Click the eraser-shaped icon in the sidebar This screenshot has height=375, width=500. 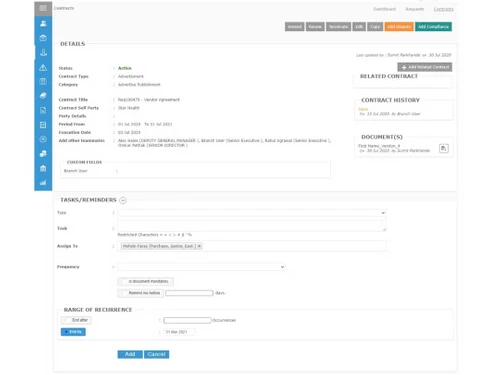(43, 96)
